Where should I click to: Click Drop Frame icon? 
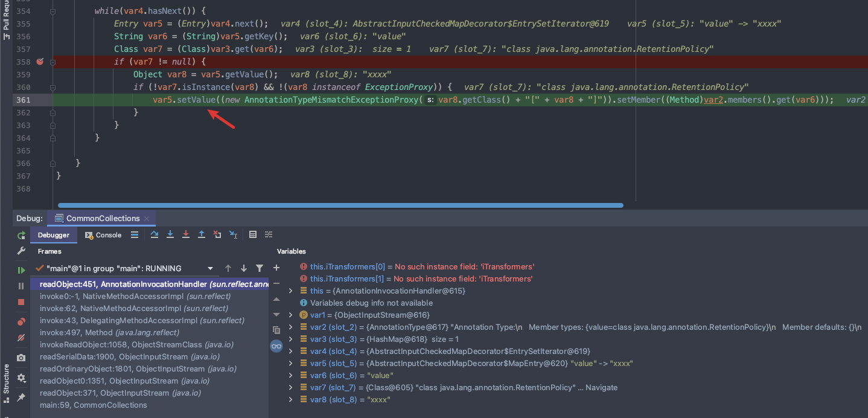point(217,235)
